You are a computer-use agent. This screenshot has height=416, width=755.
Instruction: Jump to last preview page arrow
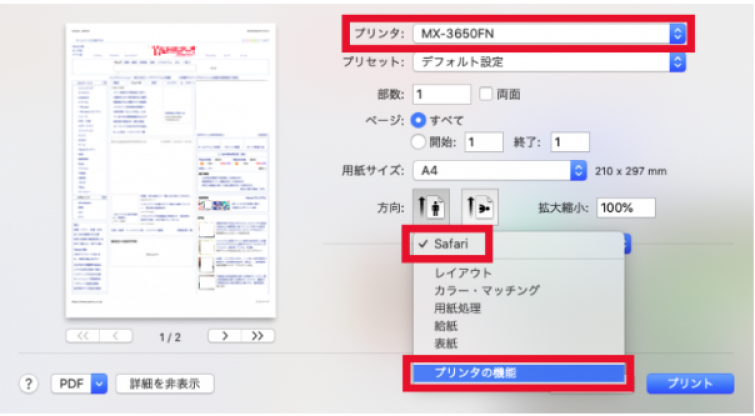(258, 336)
